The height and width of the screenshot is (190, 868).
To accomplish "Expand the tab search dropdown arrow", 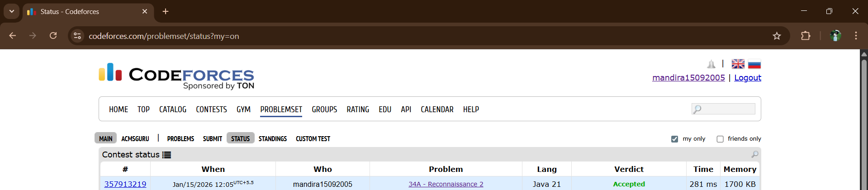I will [x=12, y=11].
